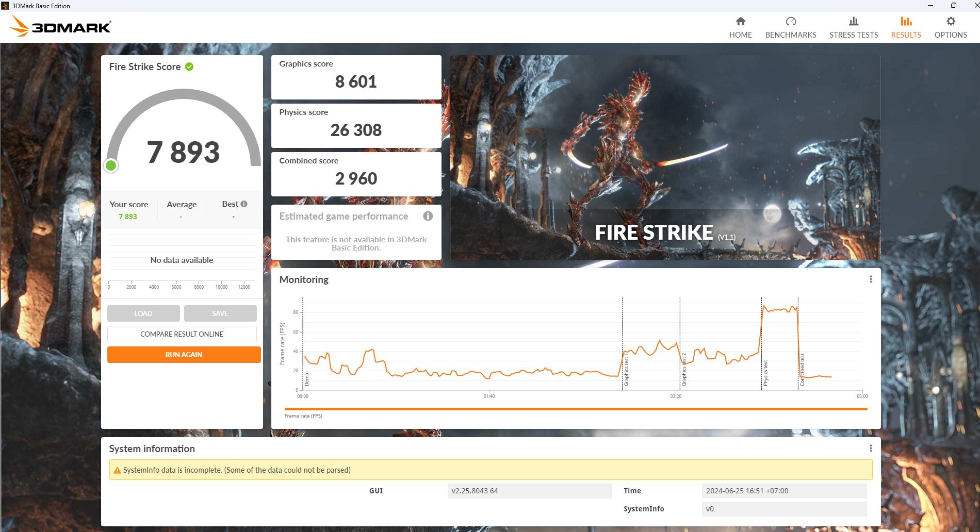Click the Fire Strike Score heading
980x532 pixels.
145,66
